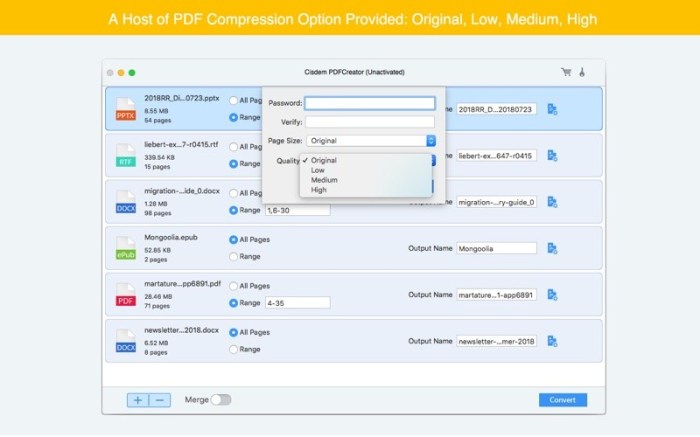Focus the Password input field
This screenshot has width=700, height=437.
(370, 103)
